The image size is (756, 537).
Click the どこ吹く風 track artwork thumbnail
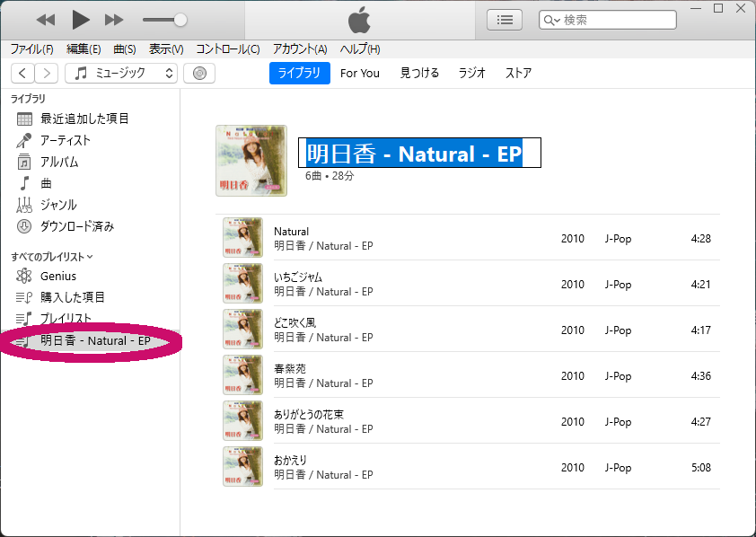tap(242, 329)
